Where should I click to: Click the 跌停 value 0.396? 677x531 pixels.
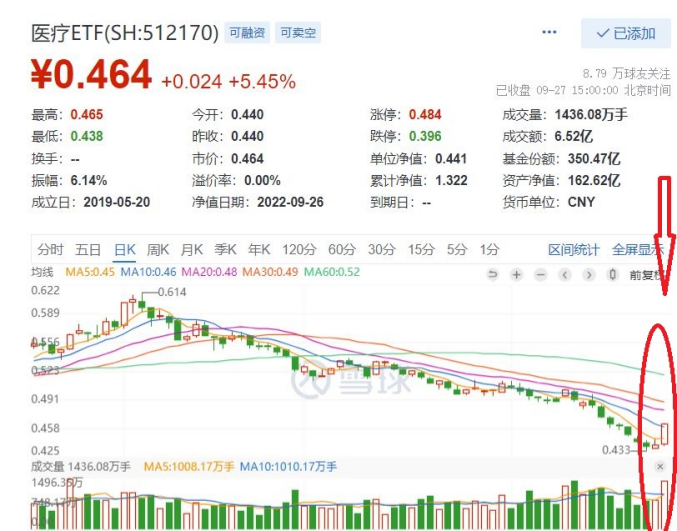(425, 136)
